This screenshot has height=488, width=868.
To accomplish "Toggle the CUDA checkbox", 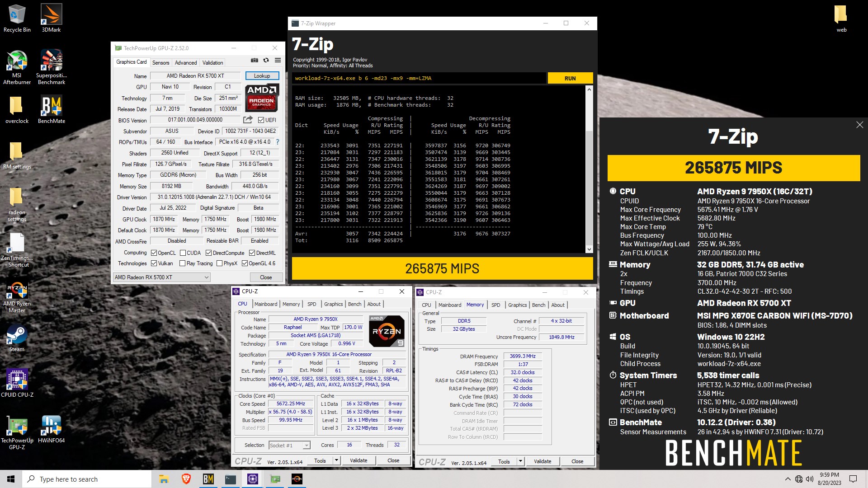I will tap(183, 253).
